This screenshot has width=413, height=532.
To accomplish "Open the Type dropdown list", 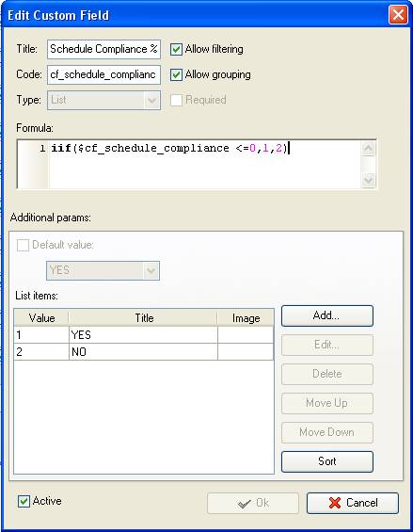I will (x=151, y=101).
